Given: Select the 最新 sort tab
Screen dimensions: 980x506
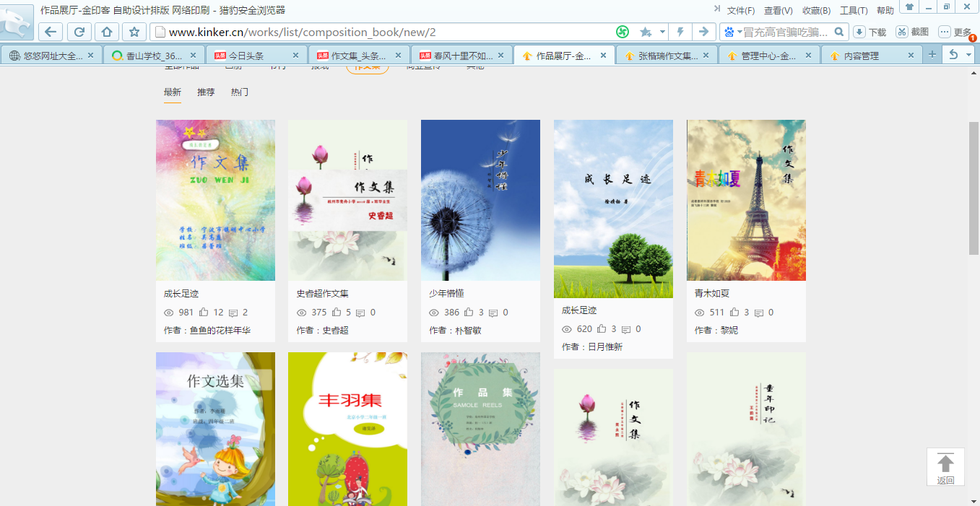Looking at the screenshot, I should (173, 92).
